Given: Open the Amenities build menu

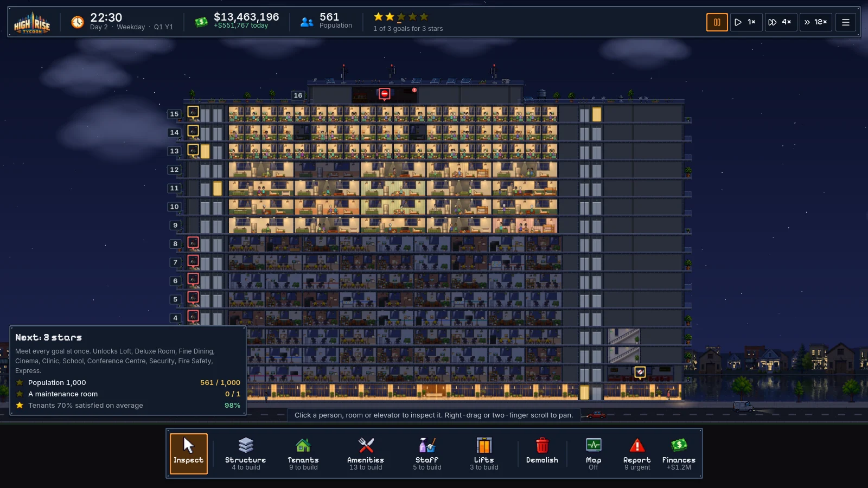Looking at the screenshot, I should (x=366, y=453).
